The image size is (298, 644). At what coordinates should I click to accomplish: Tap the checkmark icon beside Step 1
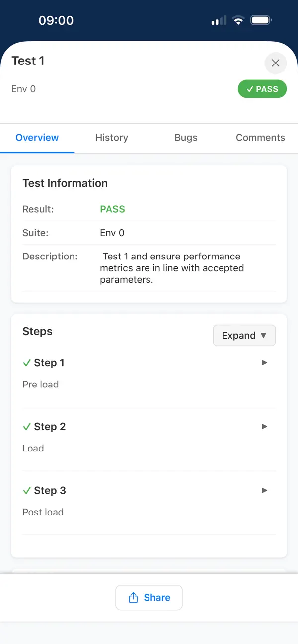(27, 363)
